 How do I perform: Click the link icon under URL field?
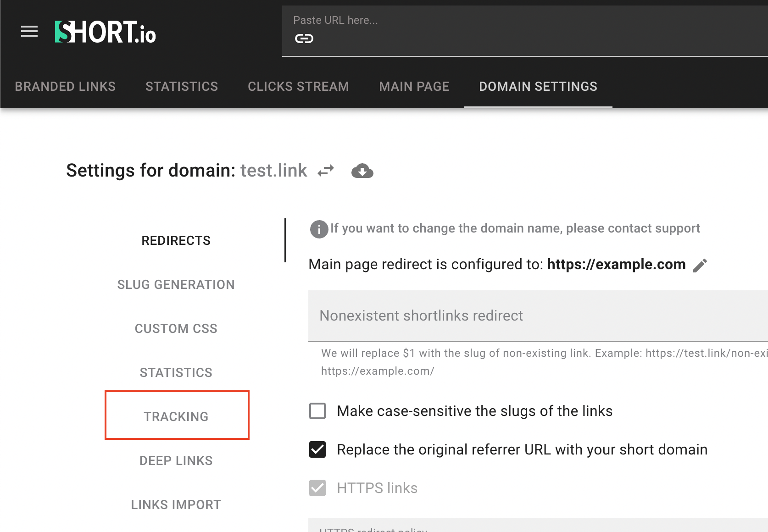[x=304, y=39]
